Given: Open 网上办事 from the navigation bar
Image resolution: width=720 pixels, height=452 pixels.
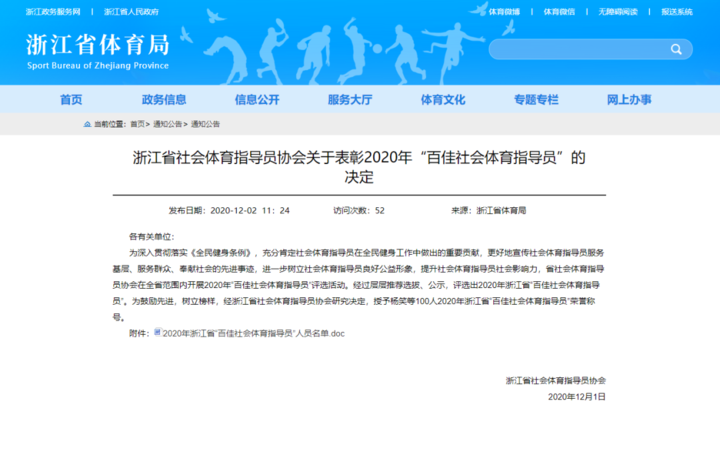Looking at the screenshot, I should (629, 99).
